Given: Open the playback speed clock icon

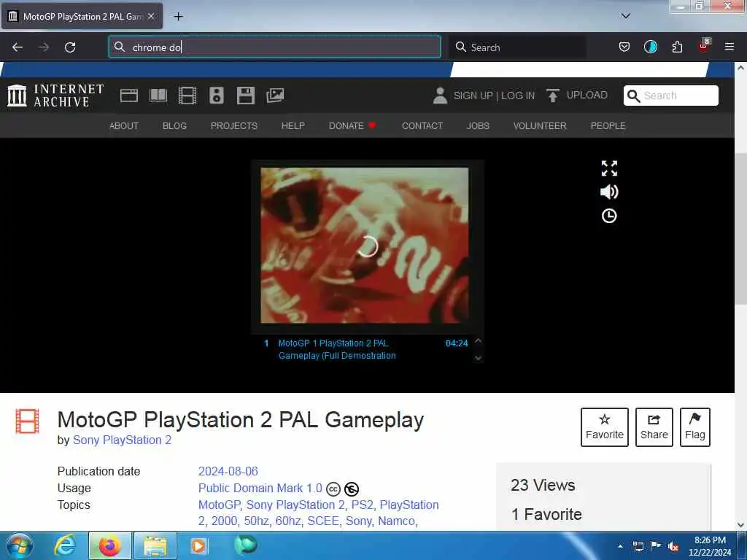Looking at the screenshot, I should click(609, 216).
